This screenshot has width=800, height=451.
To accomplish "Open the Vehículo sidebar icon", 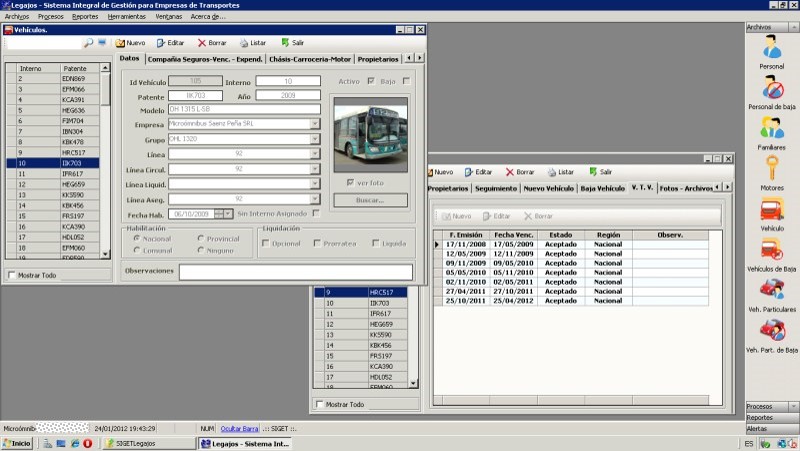I will click(771, 211).
